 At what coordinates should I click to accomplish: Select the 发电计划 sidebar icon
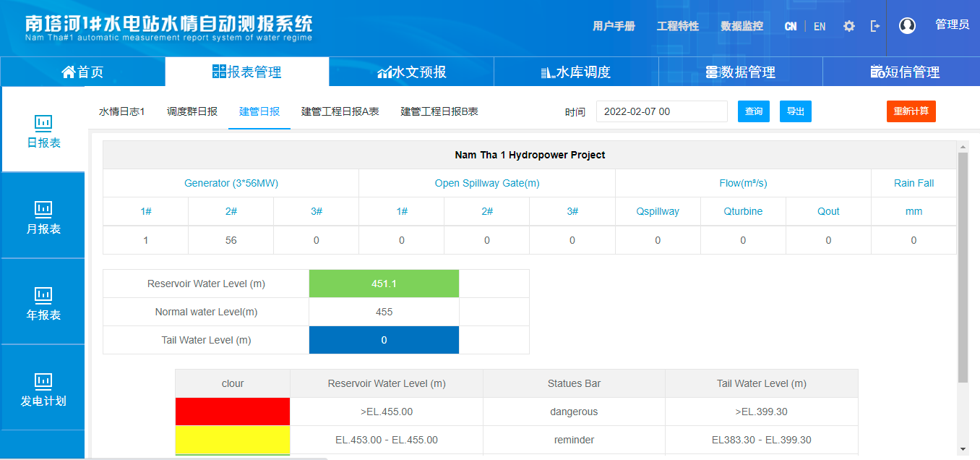[x=43, y=380]
